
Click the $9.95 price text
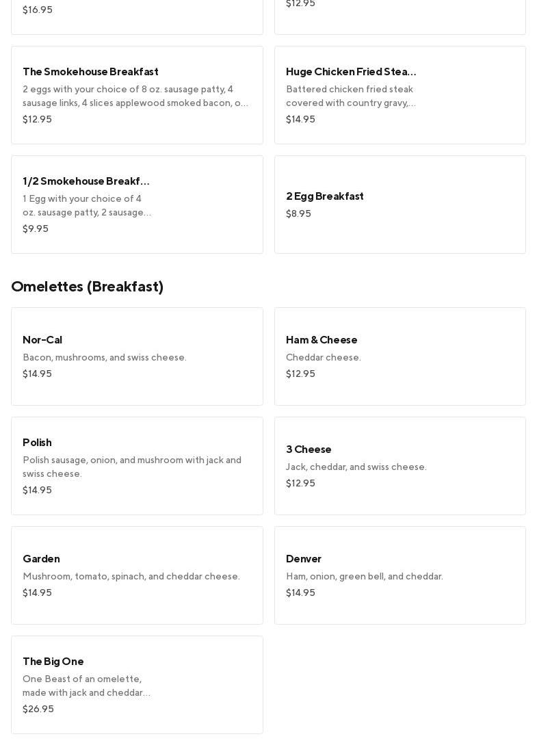click(36, 229)
